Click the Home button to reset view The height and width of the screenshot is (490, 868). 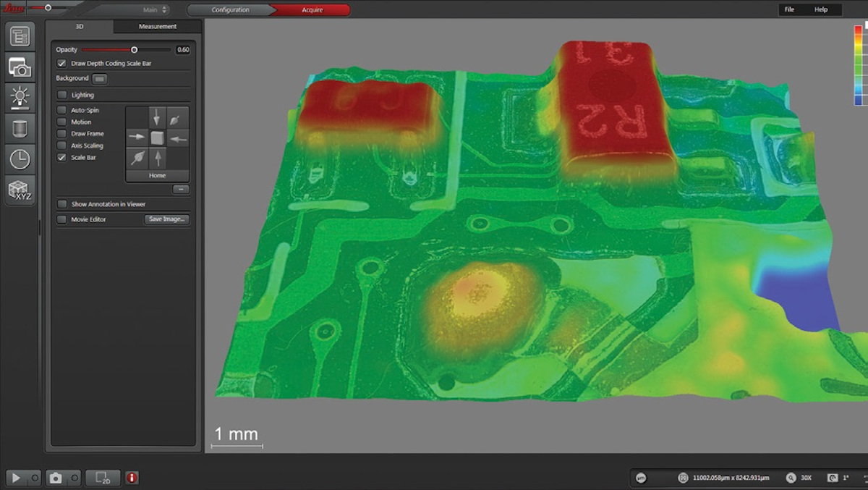tap(157, 175)
